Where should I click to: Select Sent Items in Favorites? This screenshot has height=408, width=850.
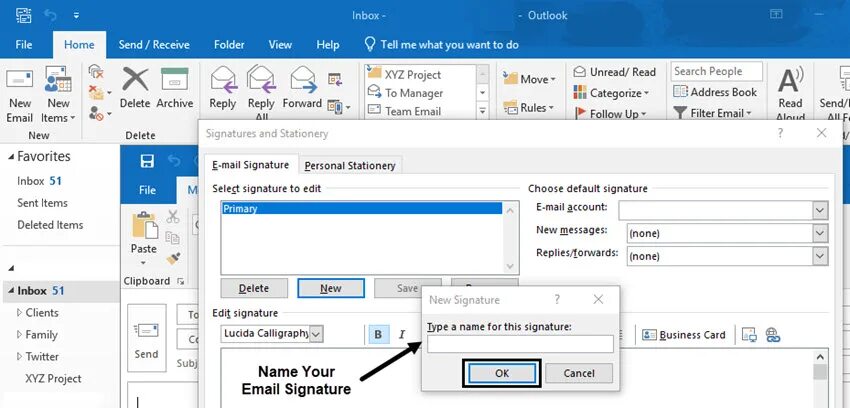[x=42, y=203]
